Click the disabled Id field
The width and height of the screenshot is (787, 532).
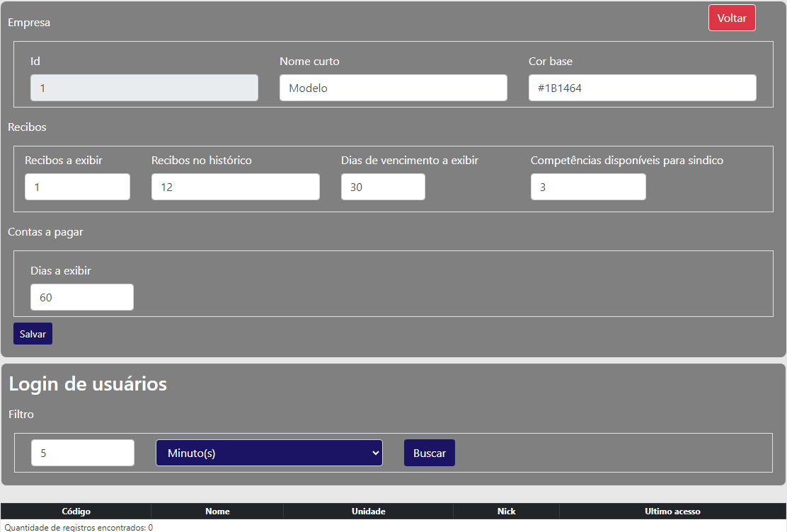[x=144, y=88]
